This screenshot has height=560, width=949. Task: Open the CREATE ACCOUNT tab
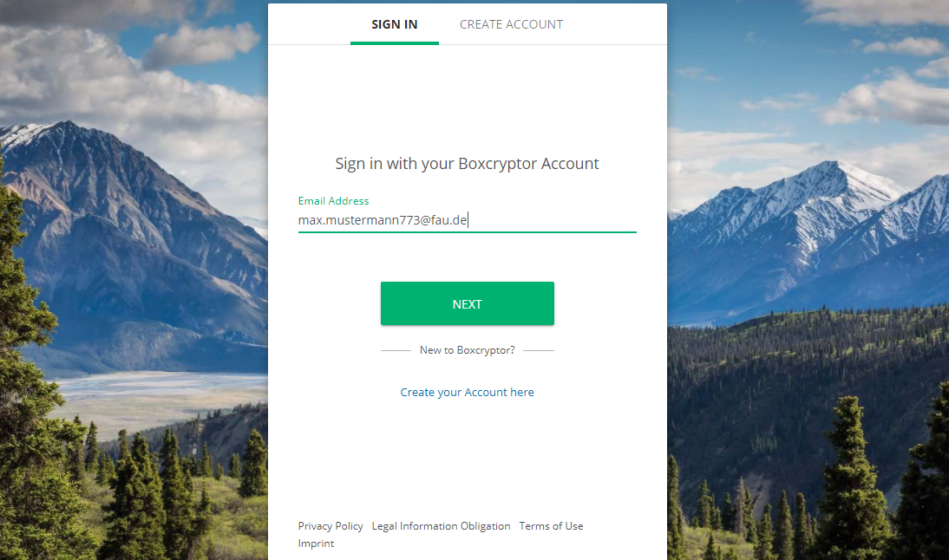coord(512,24)
